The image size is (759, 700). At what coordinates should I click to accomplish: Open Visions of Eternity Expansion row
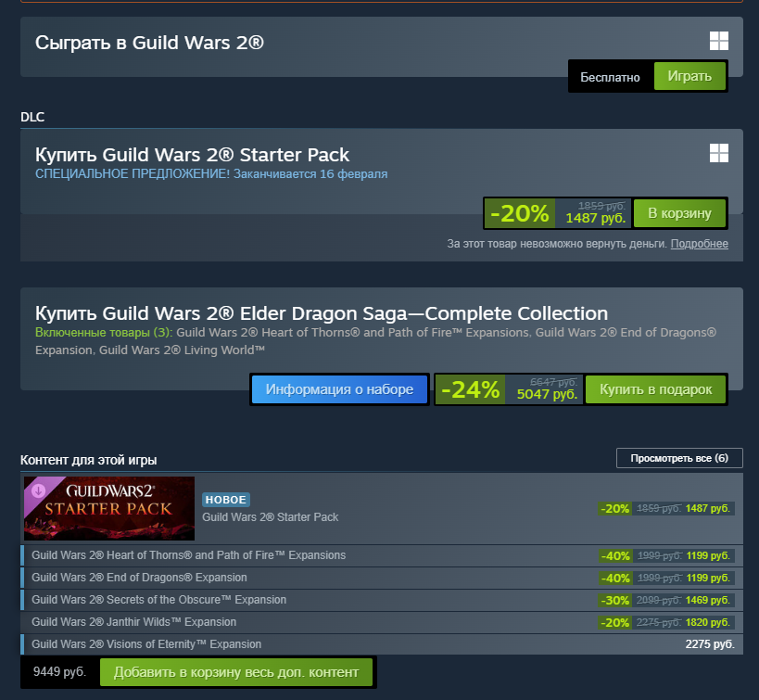click(x=382, y=644)
